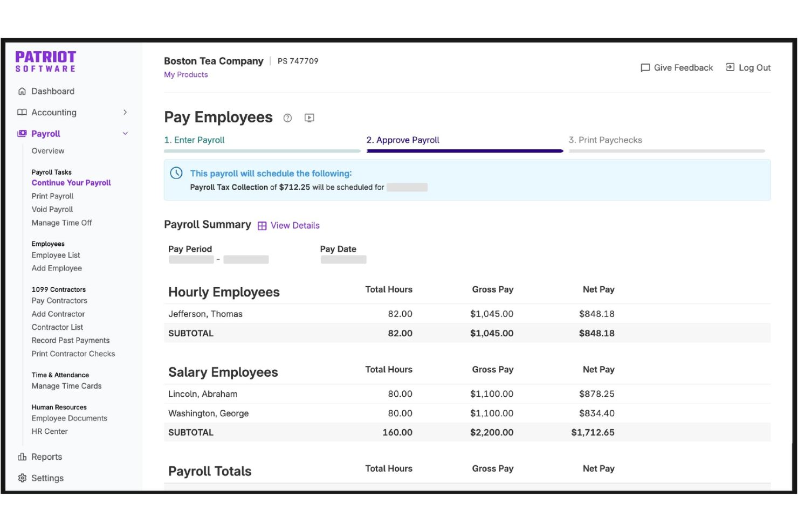Click the Payroll money icon
The height and width of the screenshot is (532, 798).
[22, 134]
